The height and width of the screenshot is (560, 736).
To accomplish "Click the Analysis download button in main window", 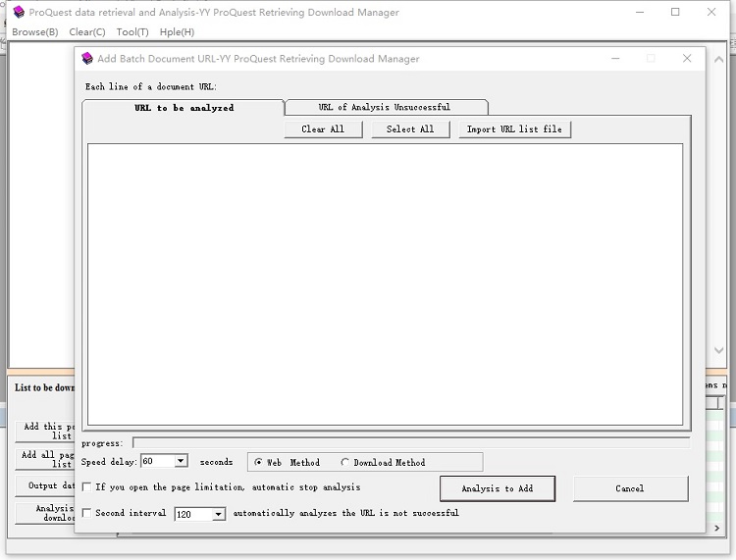I will tap(45, 513).
